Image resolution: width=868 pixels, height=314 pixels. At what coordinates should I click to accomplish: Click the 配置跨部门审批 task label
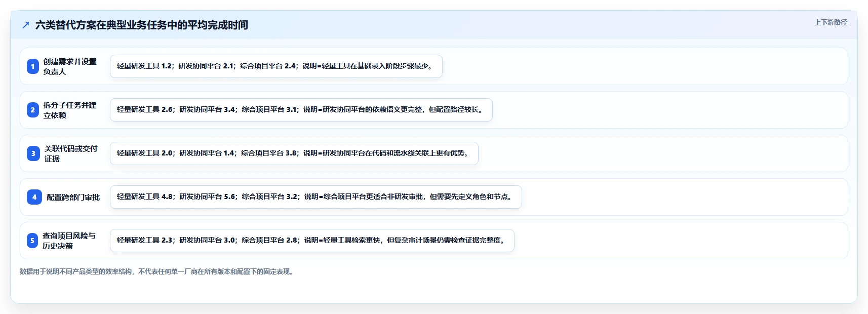pos(73,197)
